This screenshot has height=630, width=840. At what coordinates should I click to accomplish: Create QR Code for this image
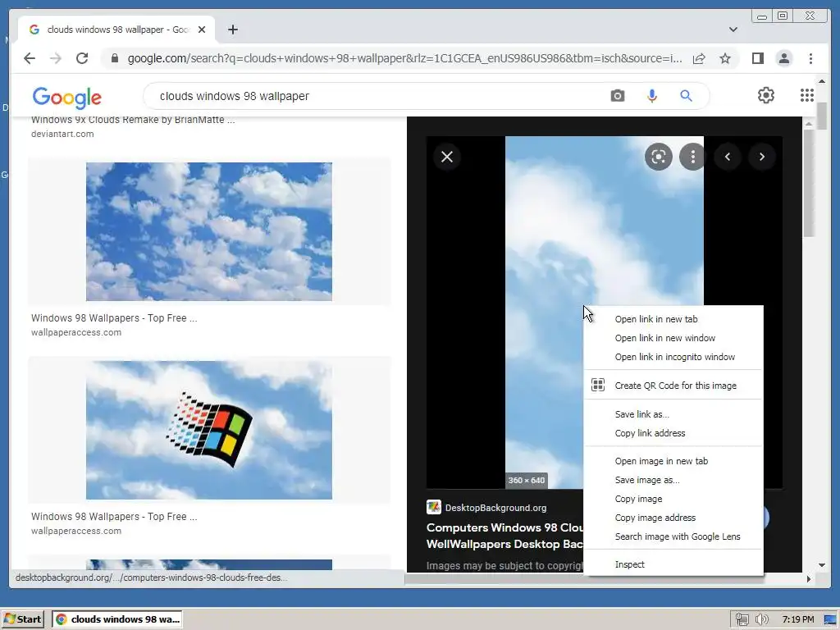coord(673,386)
